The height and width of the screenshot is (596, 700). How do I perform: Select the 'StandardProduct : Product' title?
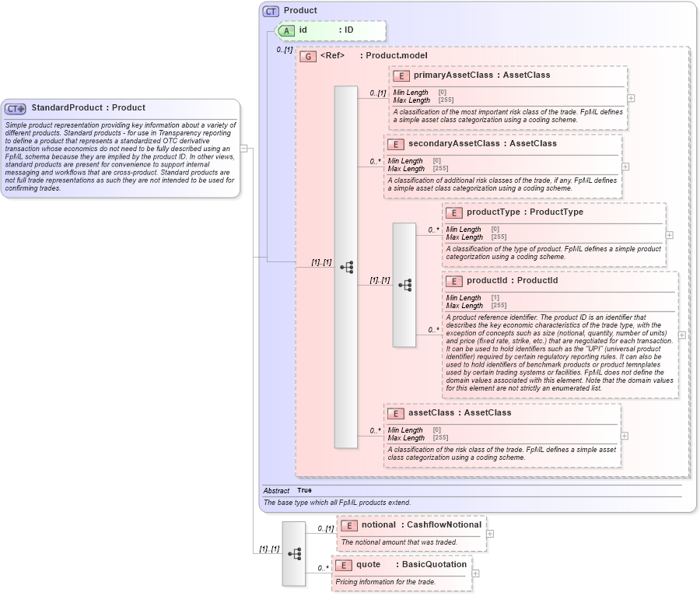pyautogui.click(x=89, y=107)
